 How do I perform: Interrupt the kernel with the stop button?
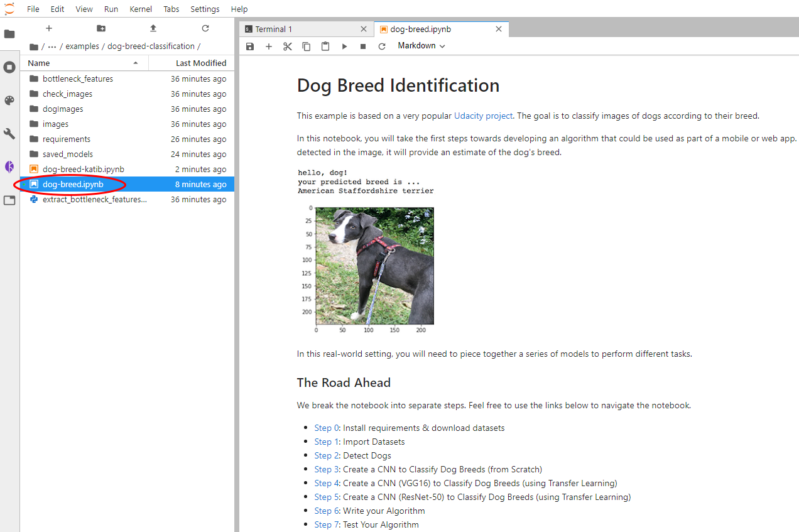point(363,46)
